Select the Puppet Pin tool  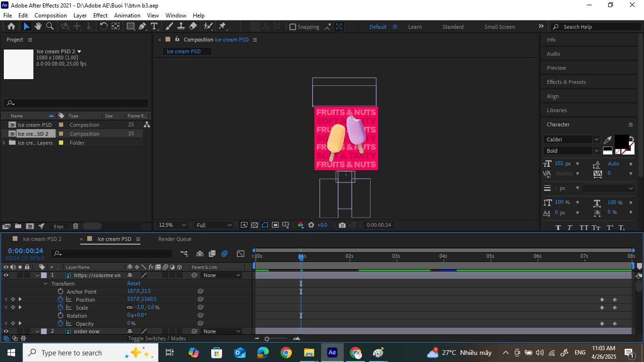[x=223, y=26]
